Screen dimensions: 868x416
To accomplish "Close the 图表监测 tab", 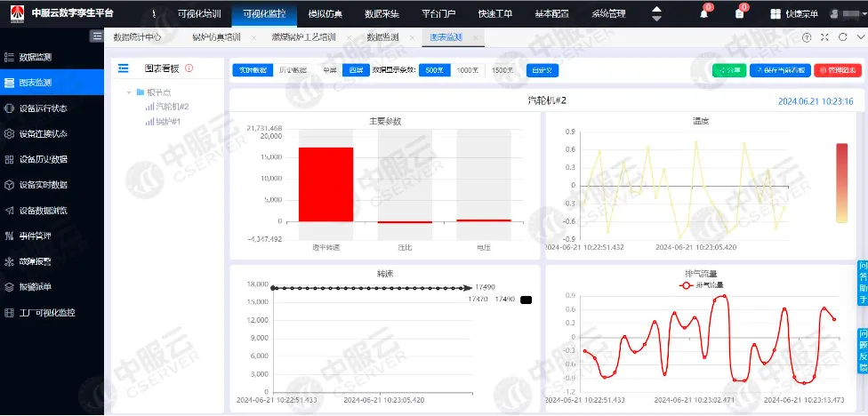I will (x=474, y=37).
